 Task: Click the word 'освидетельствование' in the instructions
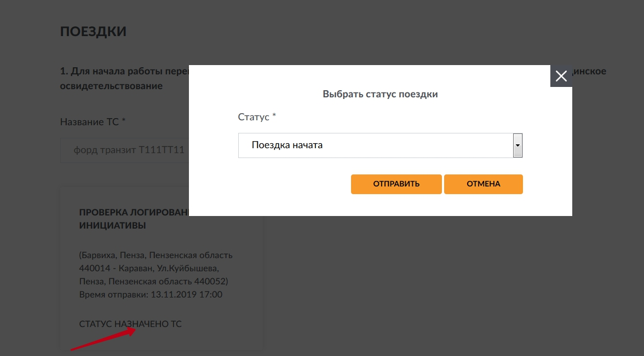pos(111,86)
